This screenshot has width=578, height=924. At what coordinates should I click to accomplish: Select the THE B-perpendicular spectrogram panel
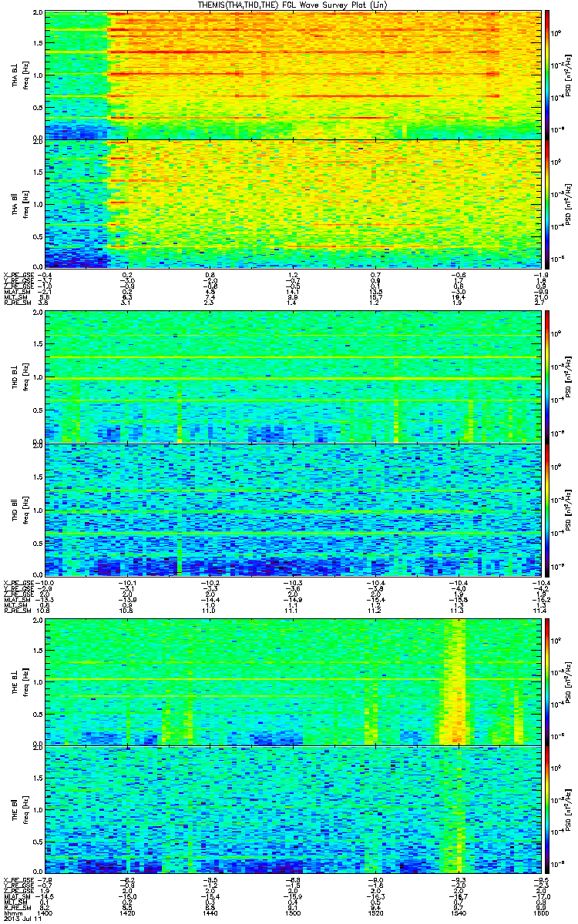291,681
